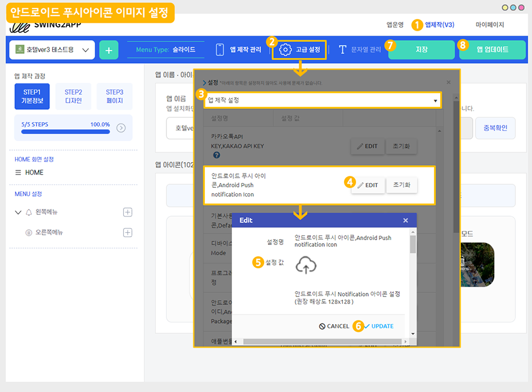Click EDIT for Android Push notification Icon
This screenshot has width=532, height=392.
[x=367, y=185]
